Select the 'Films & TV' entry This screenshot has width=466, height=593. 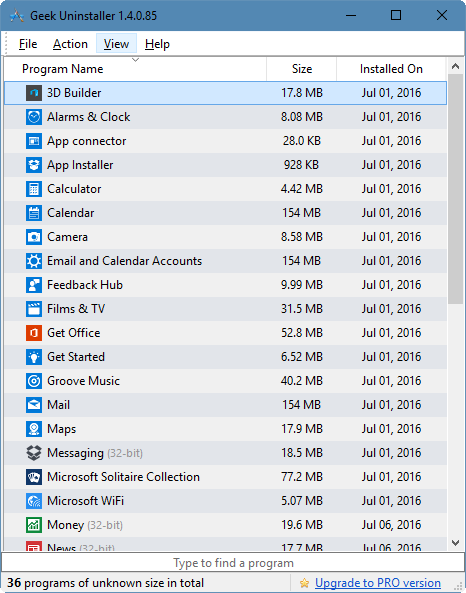pyautogui.click(x=76, y=309)
